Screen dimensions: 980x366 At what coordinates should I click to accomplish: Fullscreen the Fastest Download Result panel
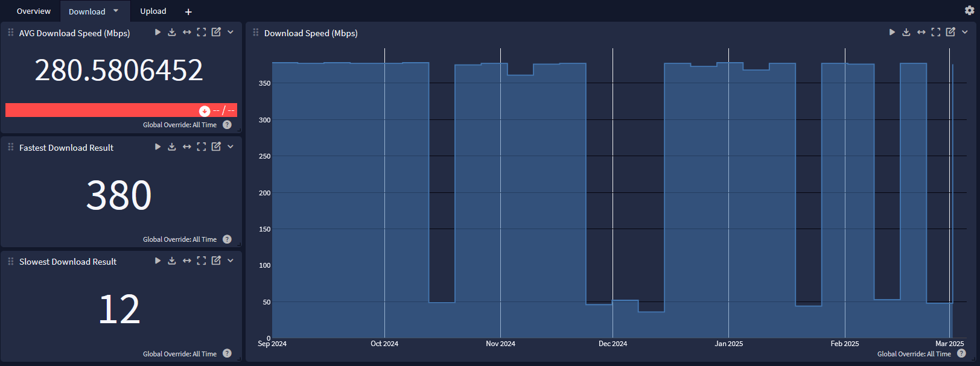tap(202, 147)
